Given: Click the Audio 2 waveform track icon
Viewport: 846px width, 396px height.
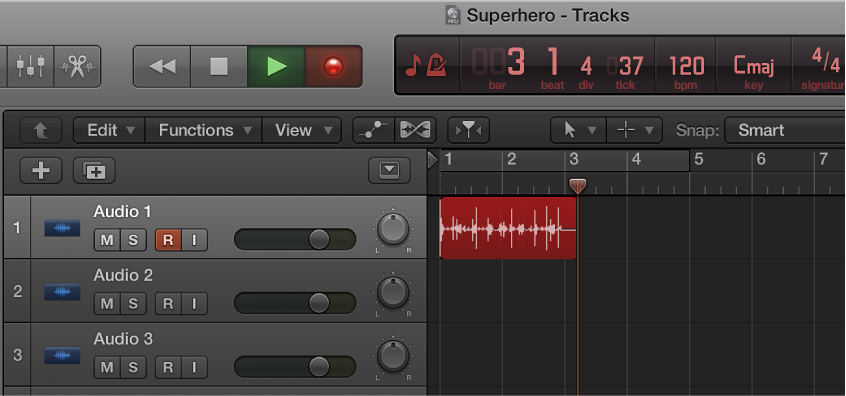Looking at the screenshot, I should click(x=62, y=292).
